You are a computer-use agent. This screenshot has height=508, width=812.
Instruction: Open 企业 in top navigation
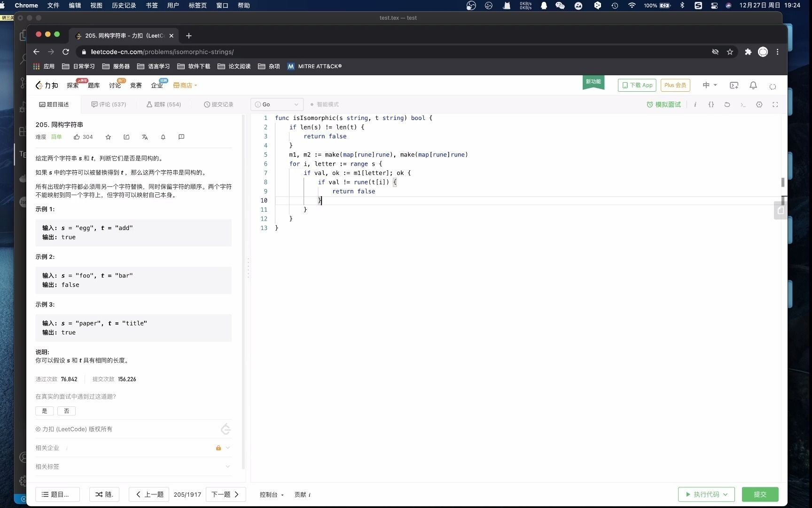pyautogui.click(x=157, y=85)
